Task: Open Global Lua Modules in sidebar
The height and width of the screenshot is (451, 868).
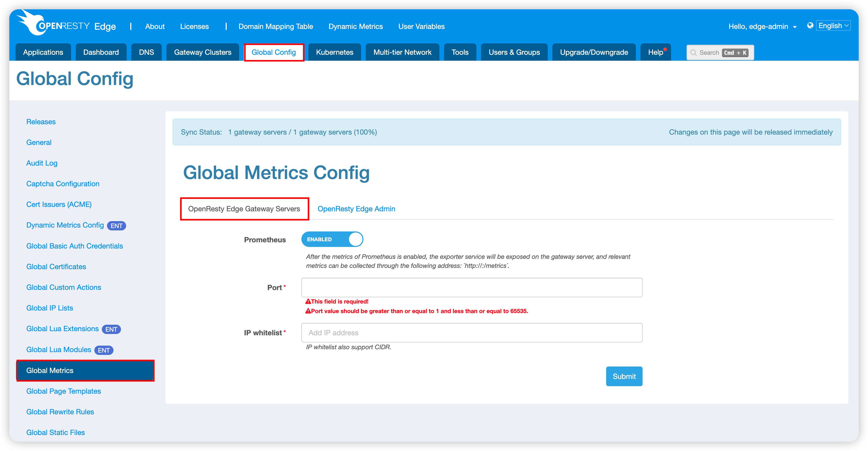Action: [59, 349]
